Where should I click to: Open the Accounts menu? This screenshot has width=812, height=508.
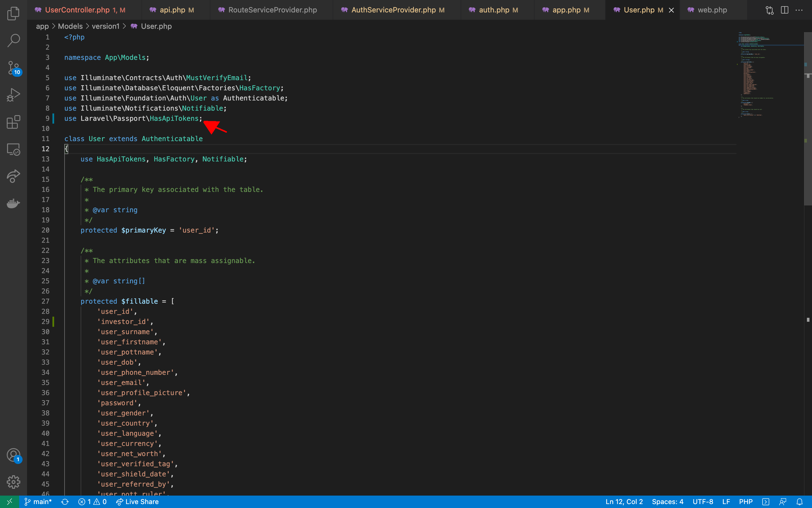point(14,456)
